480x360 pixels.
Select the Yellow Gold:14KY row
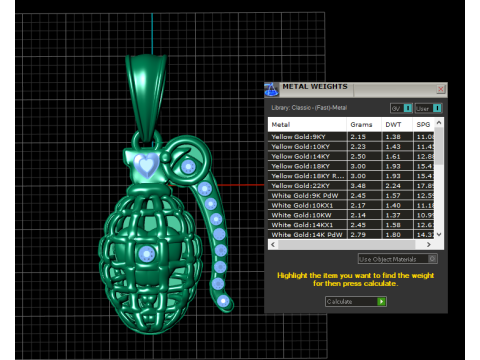click(x=351, y=156)
